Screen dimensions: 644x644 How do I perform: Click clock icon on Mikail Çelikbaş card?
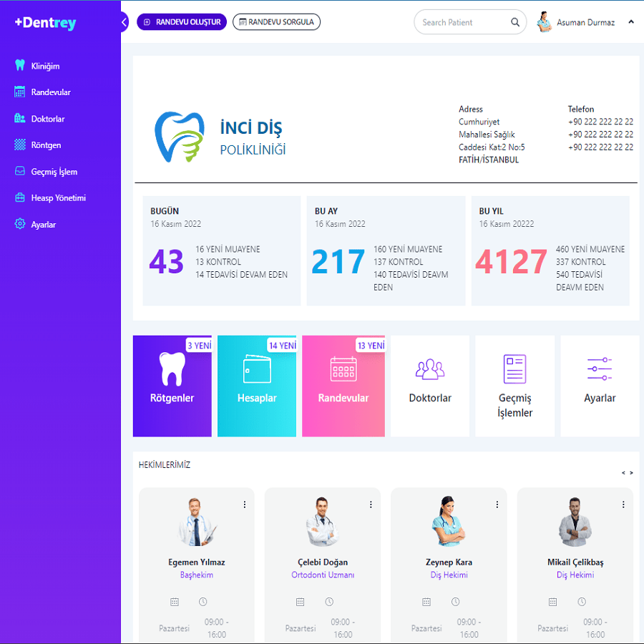coord(582,602)
